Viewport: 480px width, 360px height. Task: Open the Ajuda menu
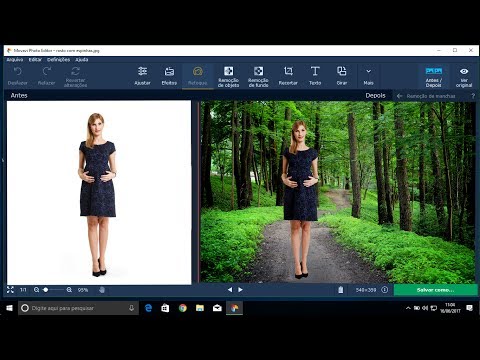[x=82, y=60]
